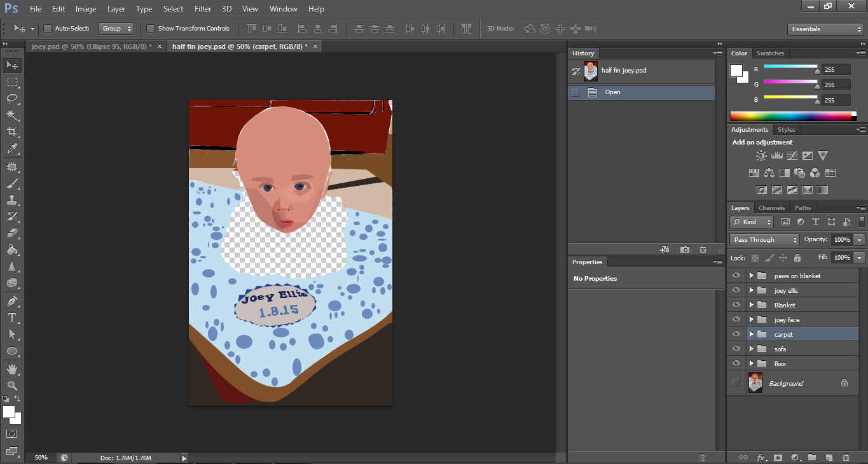Screen dimensions: 868x464
Task: Switch to the Channels tab
Action: [x=771, y=208]
